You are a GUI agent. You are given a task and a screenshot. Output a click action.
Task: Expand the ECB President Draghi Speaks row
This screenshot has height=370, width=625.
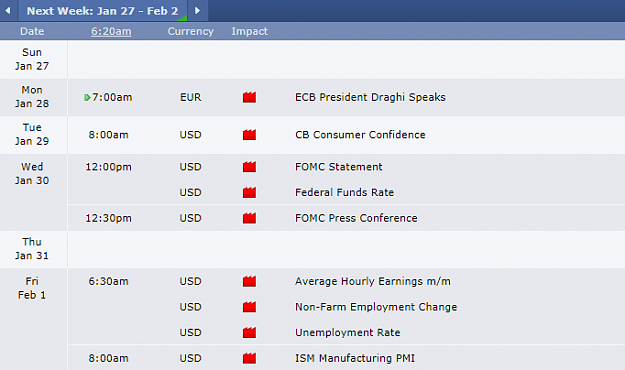point(346,97)
